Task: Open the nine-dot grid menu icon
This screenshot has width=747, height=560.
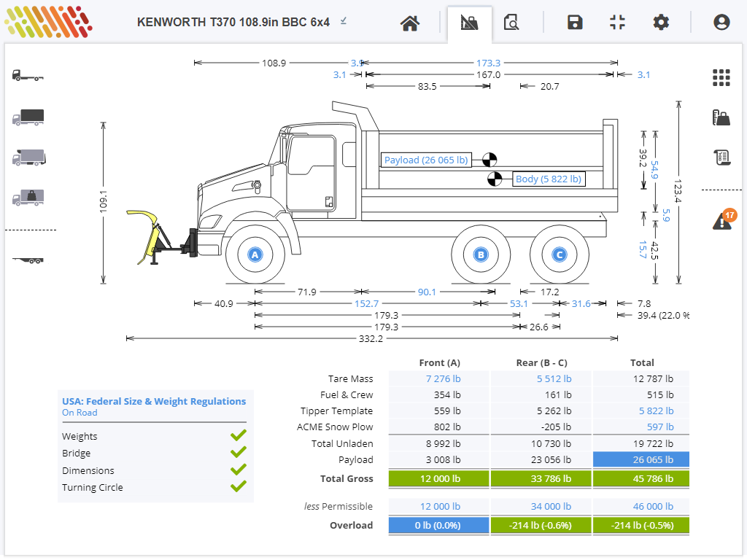Action: click(721, 77)
